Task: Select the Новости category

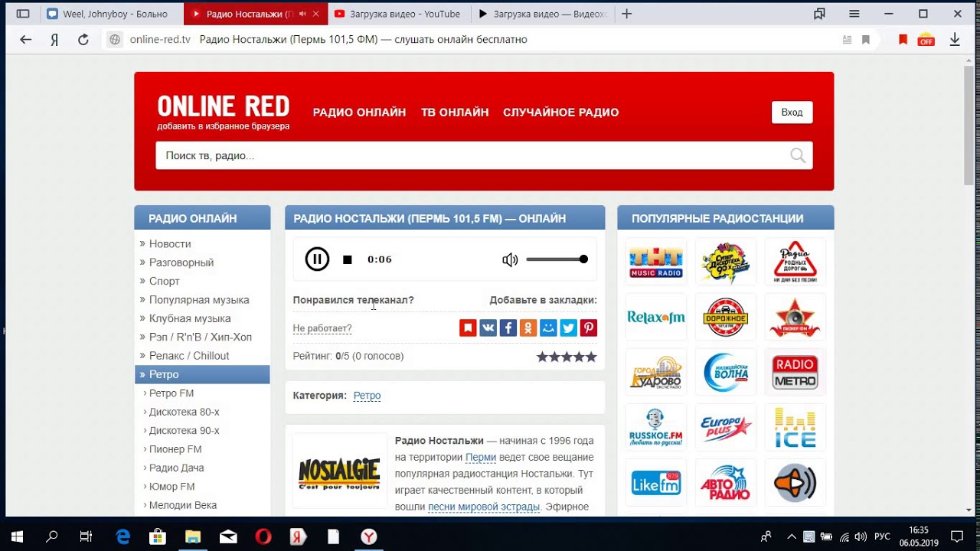Action: tap(170, 243)
